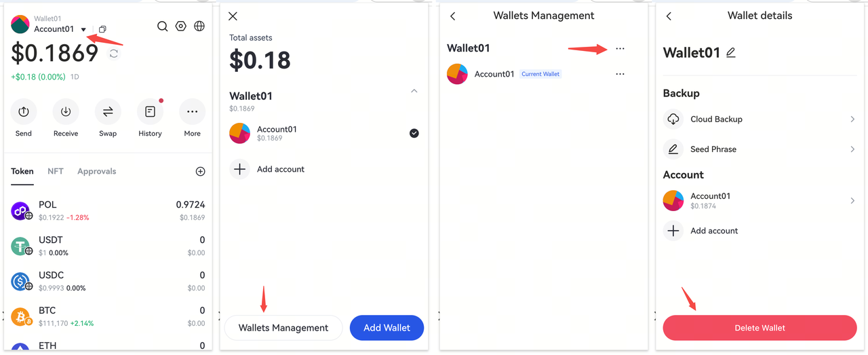The height and width of the screenshot is (355, 868).
Task: Expand the Account01 dropdown arrow
Action: 83,29
